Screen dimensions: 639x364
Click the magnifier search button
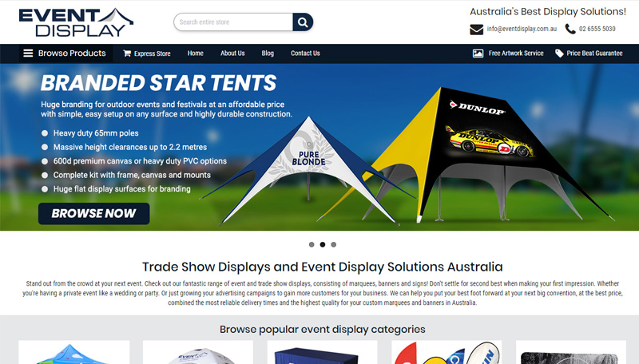click(x=303, y=22)
